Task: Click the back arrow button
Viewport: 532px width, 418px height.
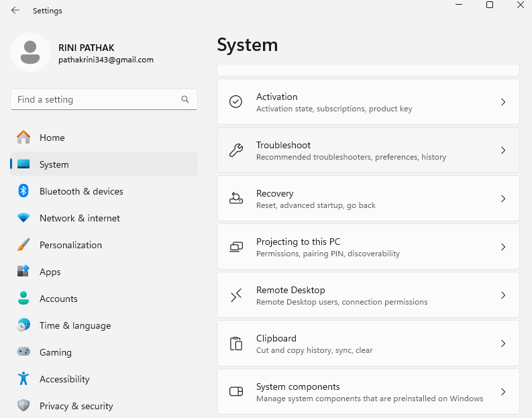Action: pos(15,11)
